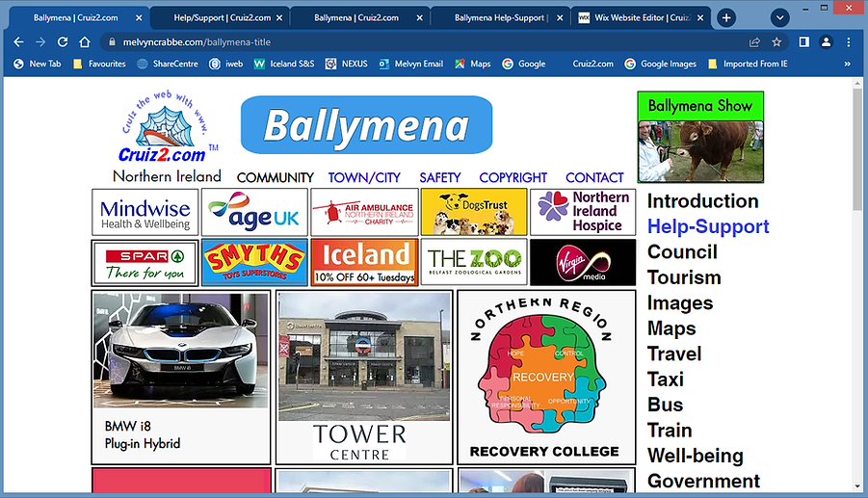Screen dimensions: 868x498
Task: Close the Help/Support | Cruiz2.com tab
Action: click(x=279, y=17)
